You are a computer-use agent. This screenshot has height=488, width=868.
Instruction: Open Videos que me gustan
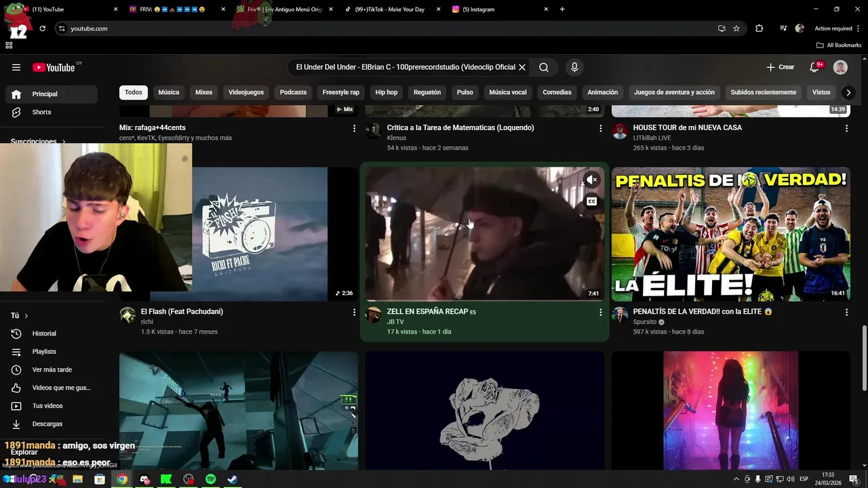point(52,388)
